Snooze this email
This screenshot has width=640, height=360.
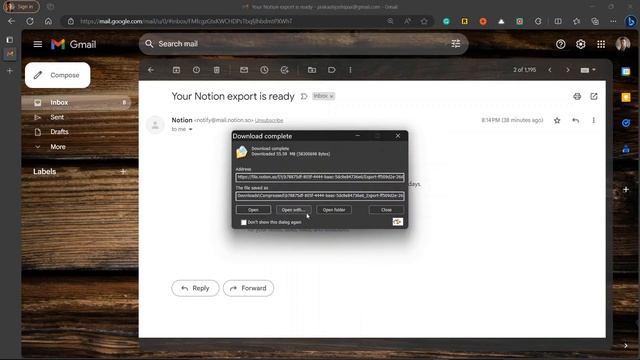coord(264,70)
